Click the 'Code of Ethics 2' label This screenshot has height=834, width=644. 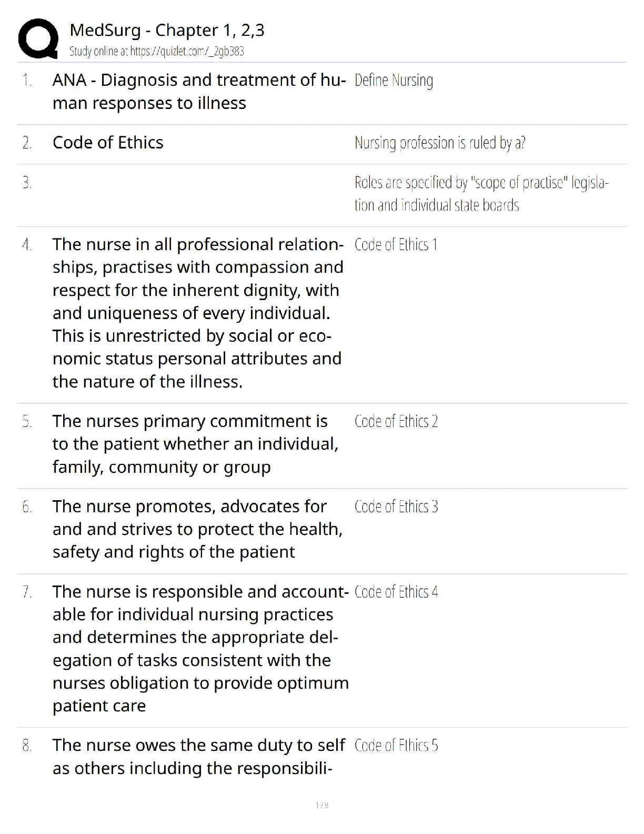tap(396, 422)
